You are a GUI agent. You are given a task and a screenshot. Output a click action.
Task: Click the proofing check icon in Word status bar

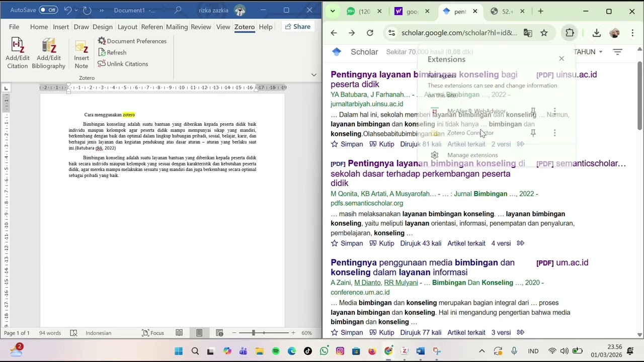(x=74, y=333)
